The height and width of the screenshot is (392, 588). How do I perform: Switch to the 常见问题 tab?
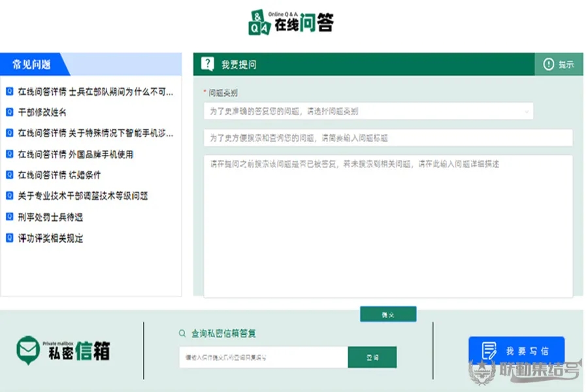point(33,64)
